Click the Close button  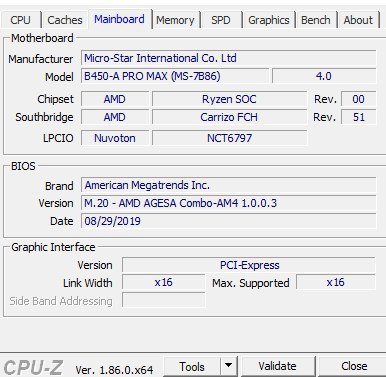click(x=354, y=366)
